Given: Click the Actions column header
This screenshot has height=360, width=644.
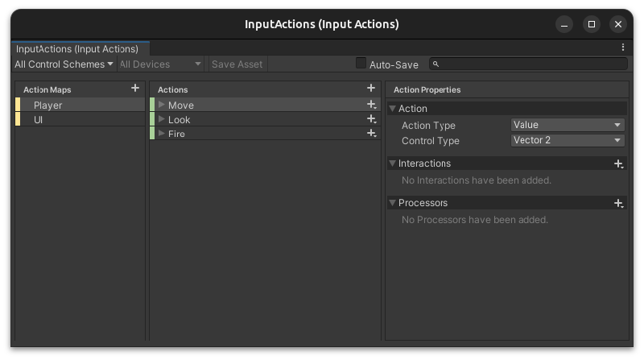Looking at the screenshot, I should click(173, 89).
